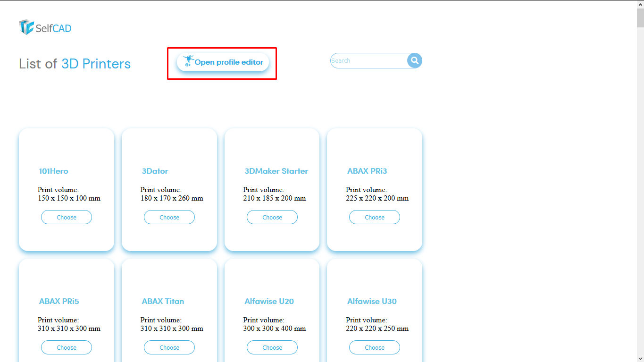The height and width of the screenshot is (362, 644).
Task: Click the printer icon in profile editor button
Action: tap(189, 61)
